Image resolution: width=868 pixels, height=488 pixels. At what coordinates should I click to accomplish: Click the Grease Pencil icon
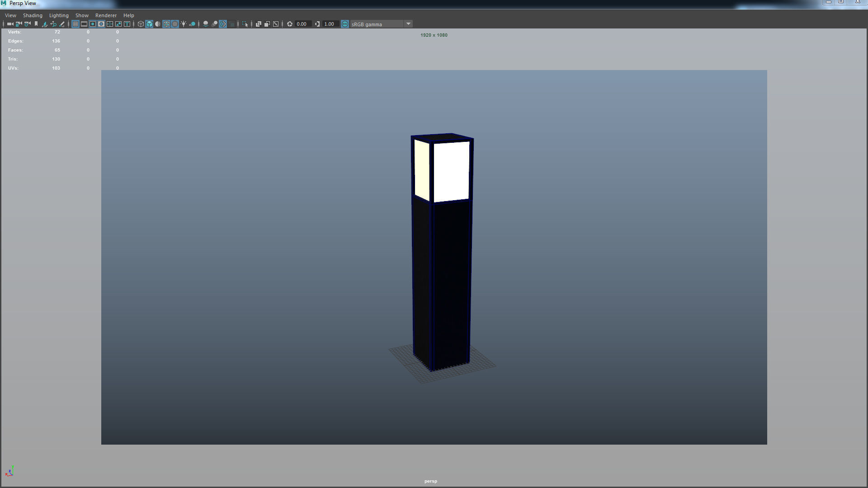tap(62, 24)
